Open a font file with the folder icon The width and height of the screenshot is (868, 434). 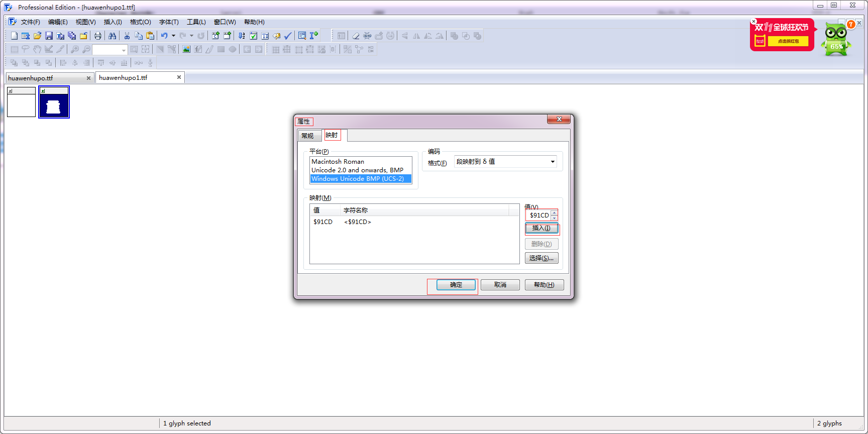coord(37,36)
